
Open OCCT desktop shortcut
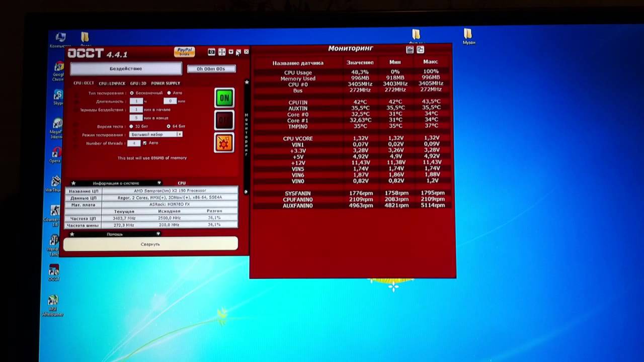point(53,273)
